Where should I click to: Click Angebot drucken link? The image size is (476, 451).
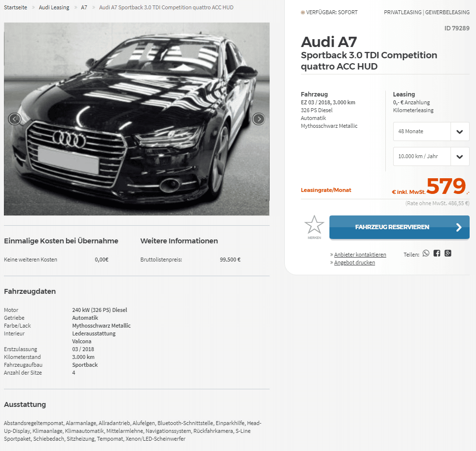(x=354, y=262)
